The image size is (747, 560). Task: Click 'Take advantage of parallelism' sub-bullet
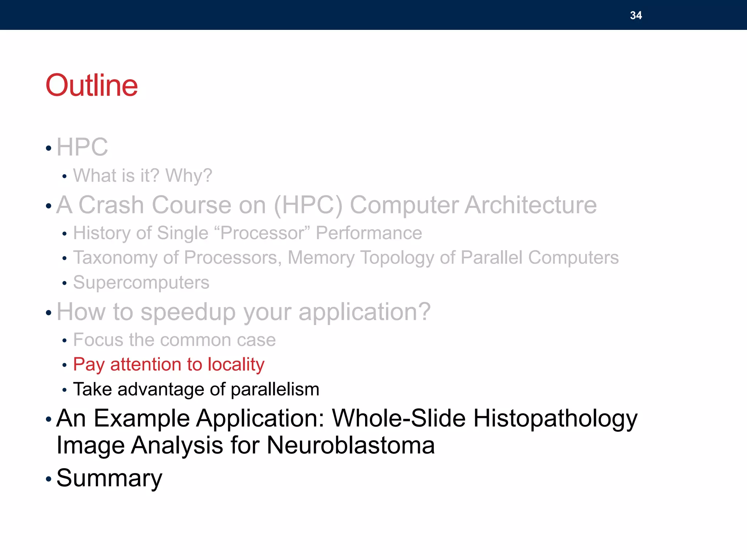pyautogui.click(x=196, y=389)
